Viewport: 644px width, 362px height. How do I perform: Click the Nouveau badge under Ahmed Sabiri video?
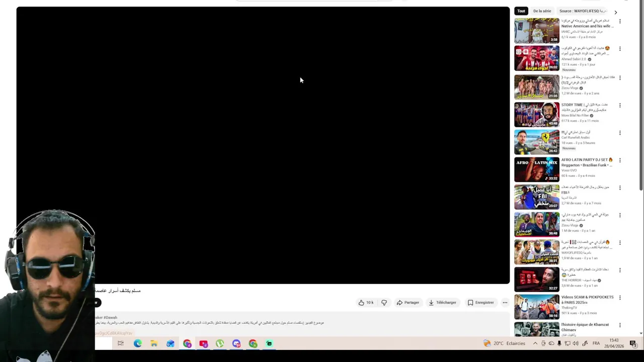coord(569,70)
